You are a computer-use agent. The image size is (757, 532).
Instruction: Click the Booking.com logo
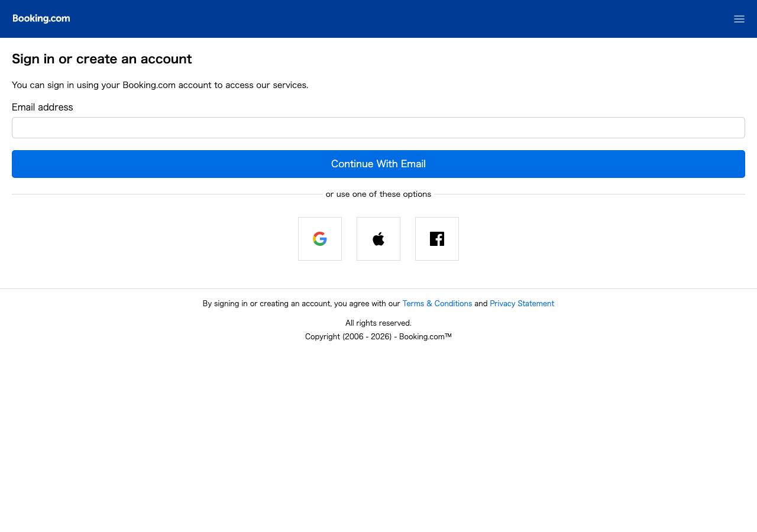(41, 18)
